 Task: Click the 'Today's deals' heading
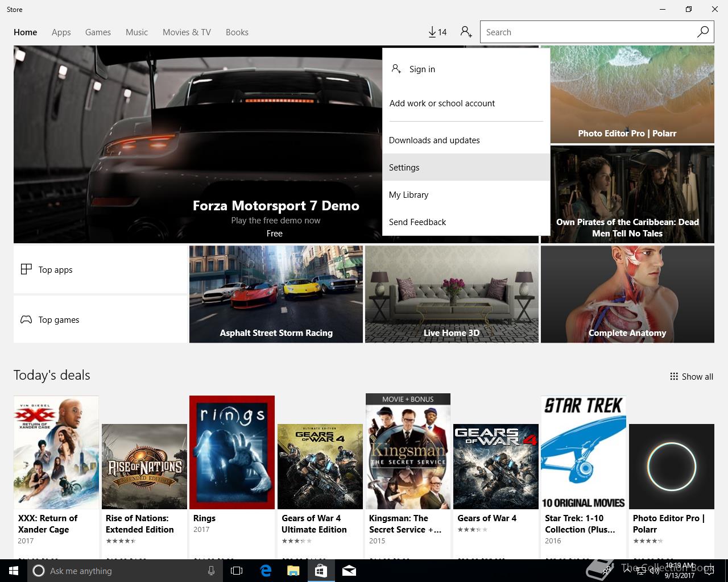tap(52, 375)
